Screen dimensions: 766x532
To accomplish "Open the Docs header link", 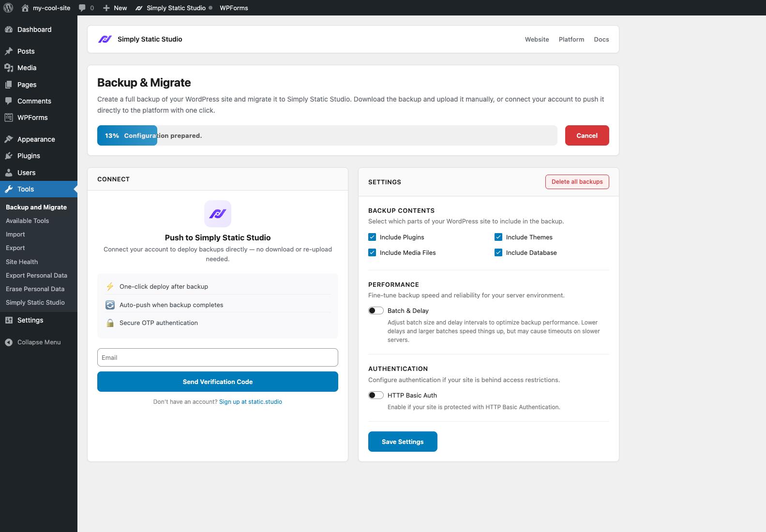I will [601, 39].
